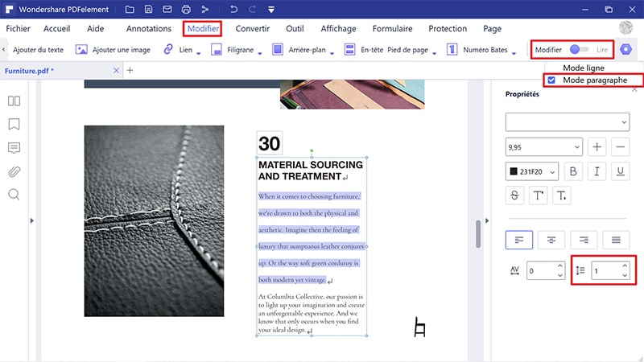Justify the text
This screenshot has width=644, height=362.
(x=616, y=240)
